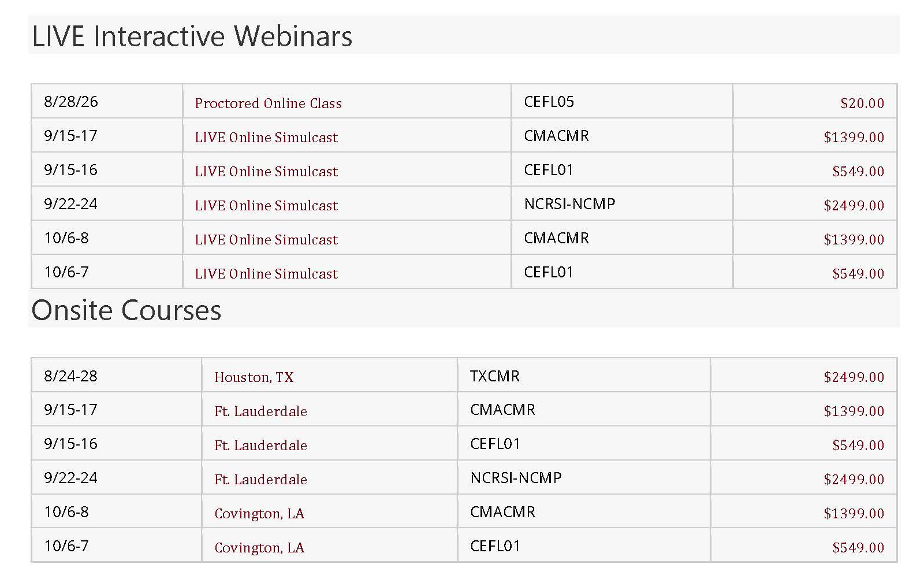Click the $2499.00 price for TXCMR
Screen dimensions: 924x579
click(x=854, y=377)
